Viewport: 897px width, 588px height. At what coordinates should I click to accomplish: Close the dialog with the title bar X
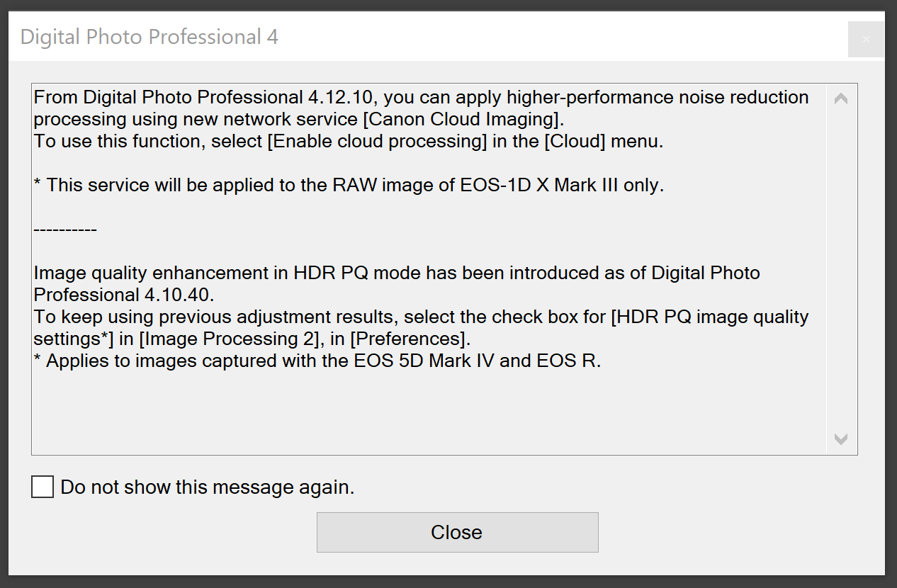pos(865,40)
